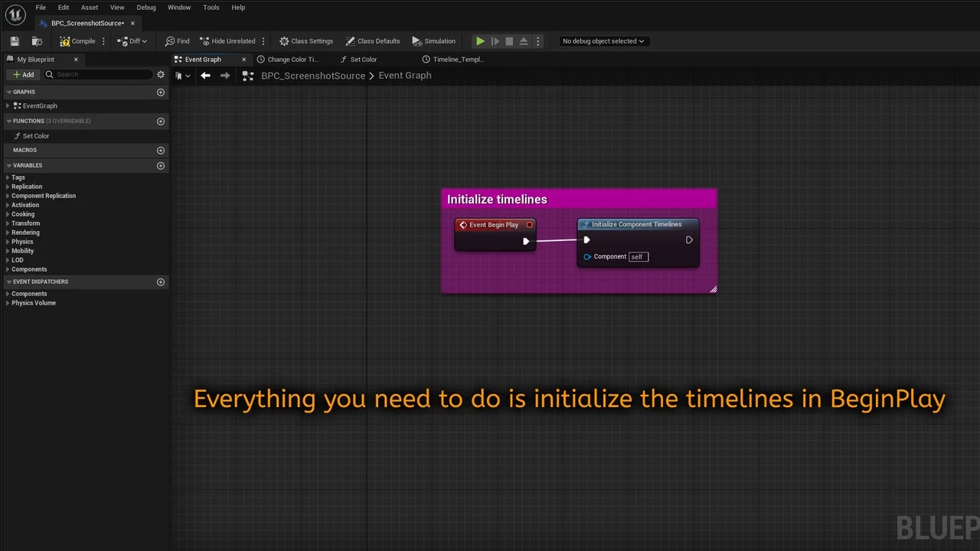Open the Diff dropdown
This screenshot has height=551, width=980.
(133, 41)
